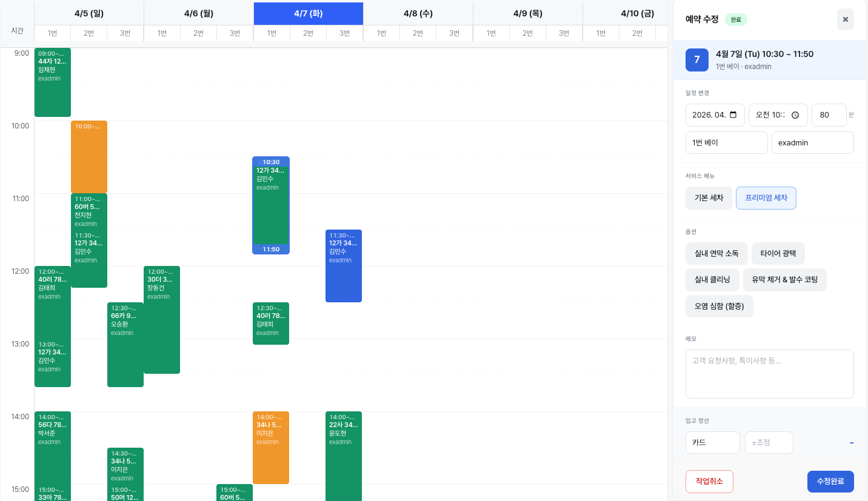Click the dash icon beside adjustment field
The width and height of the screenshot is (868, 501).
(x=851, y=443)
